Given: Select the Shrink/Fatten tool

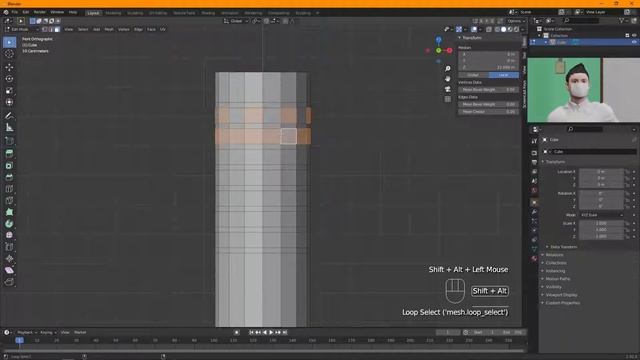Looking at the screenshot, I should 9,258.
